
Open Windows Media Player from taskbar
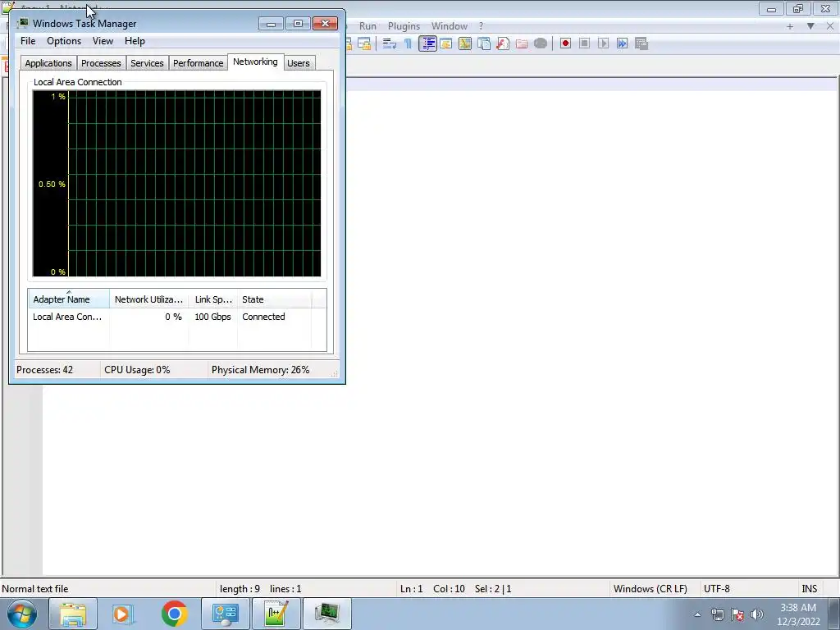(123, 614)
